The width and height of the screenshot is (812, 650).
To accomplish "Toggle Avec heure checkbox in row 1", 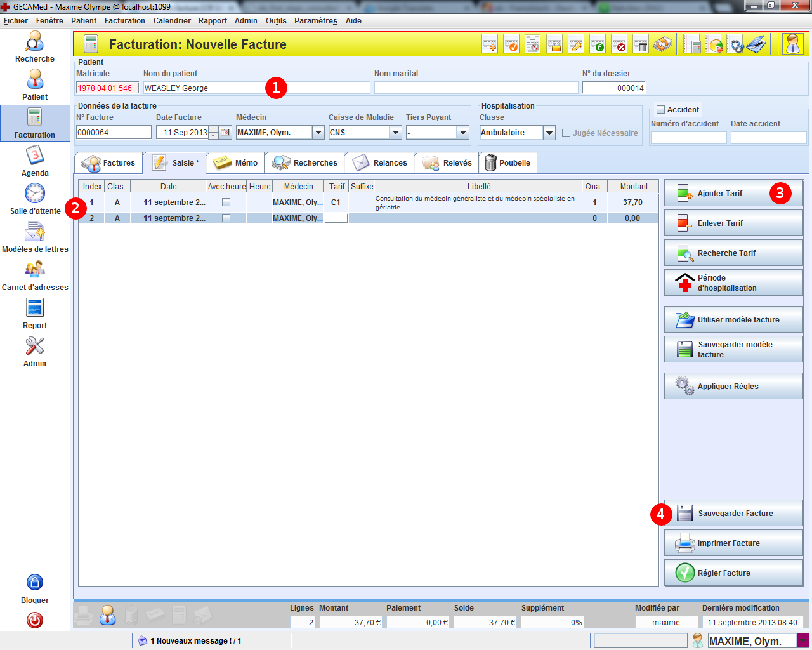I will (x=226, y=202).
